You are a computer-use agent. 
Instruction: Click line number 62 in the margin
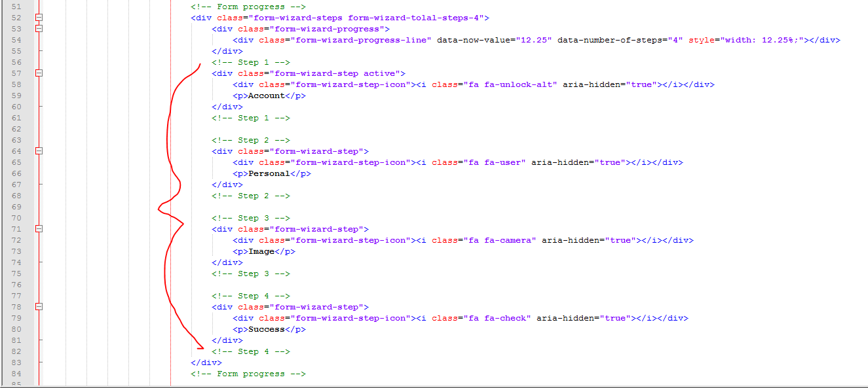[x=16, y=129]
